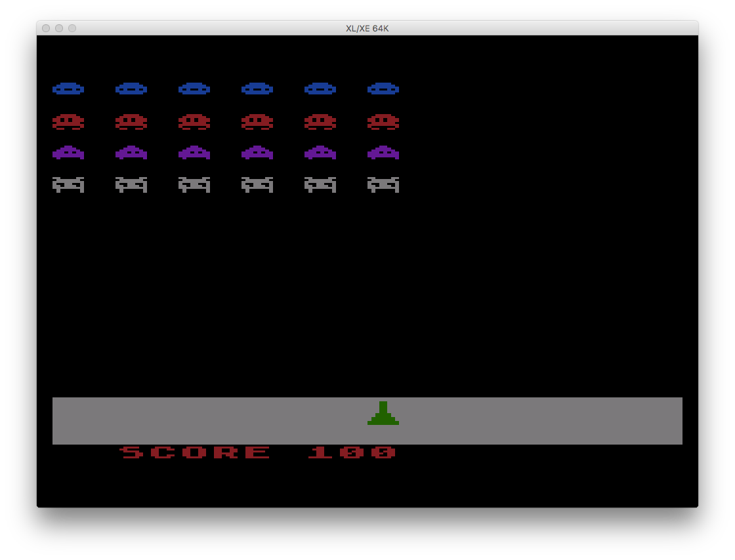Click the first purple invader from left
The image size is (735, 560).
coord(68,153)
